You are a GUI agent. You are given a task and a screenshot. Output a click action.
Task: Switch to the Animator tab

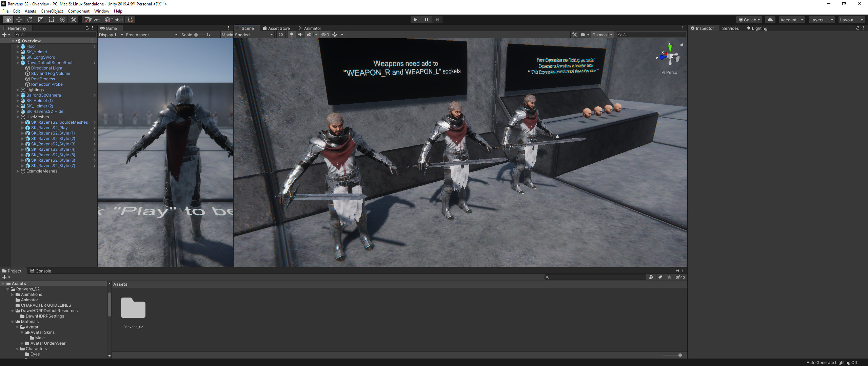(310, 28)
